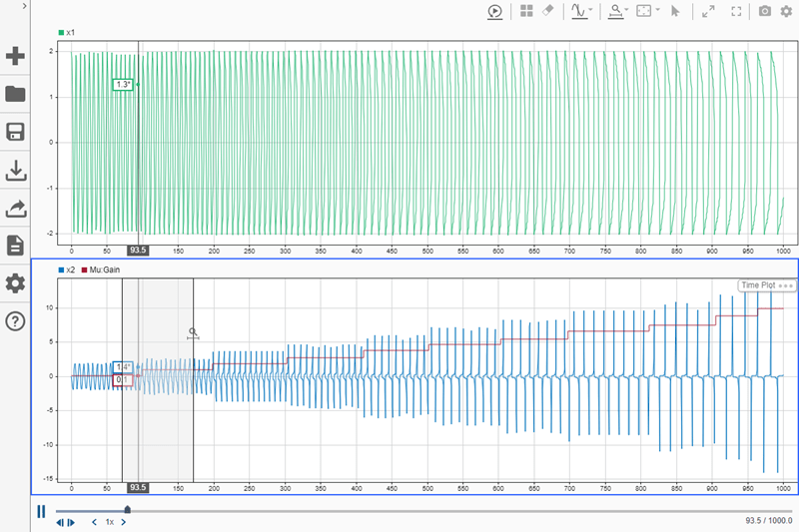The image size is (799, 532).
Task: Expand the left panel with the chevron
Action: tap(24, 6)
